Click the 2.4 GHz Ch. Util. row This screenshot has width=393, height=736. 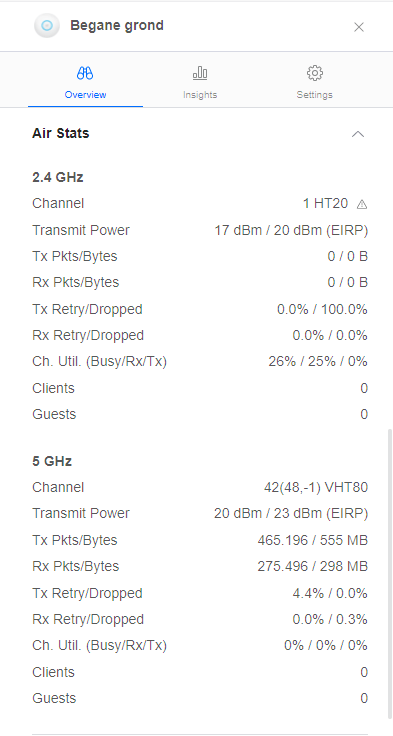(200, 361)
